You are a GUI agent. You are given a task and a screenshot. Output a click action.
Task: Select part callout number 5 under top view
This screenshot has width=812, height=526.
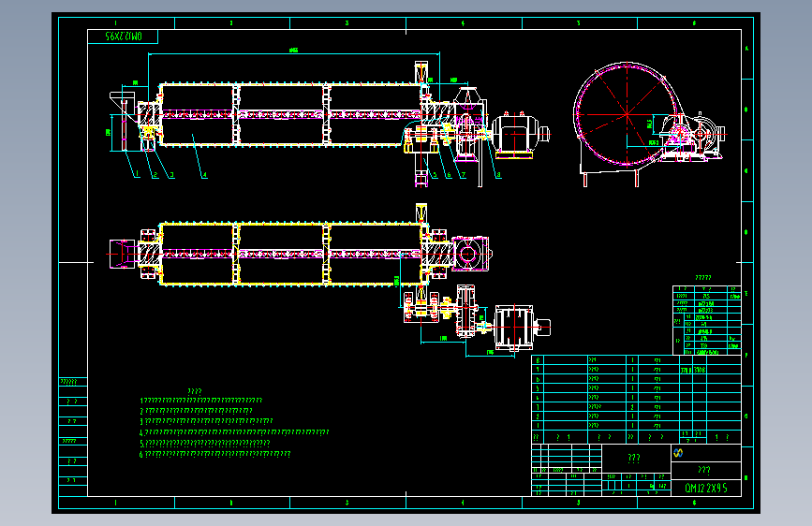435,175
